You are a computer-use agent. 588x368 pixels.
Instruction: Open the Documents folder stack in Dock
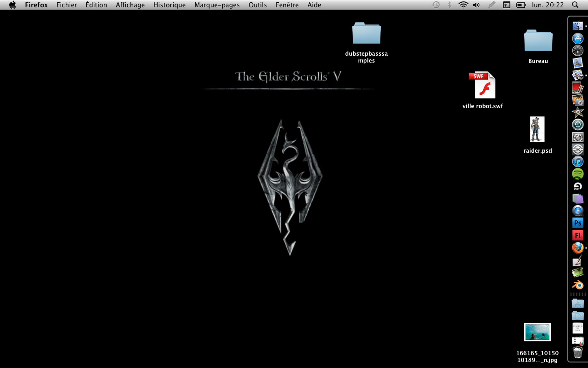(x=577, y=316)
